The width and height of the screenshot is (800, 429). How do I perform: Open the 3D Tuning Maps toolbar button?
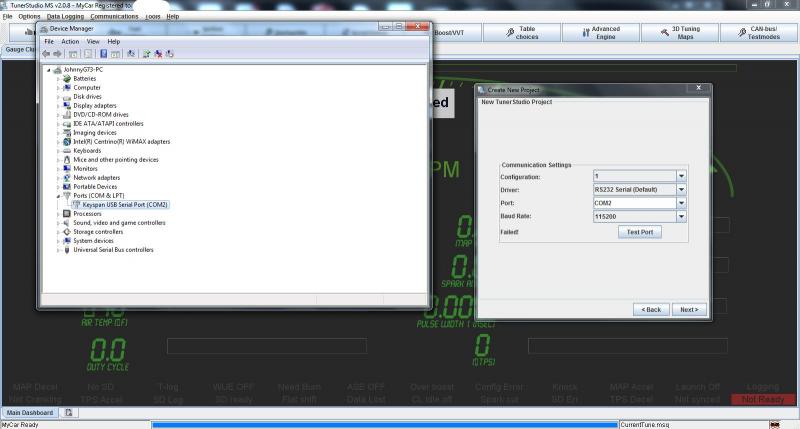click(x=680, y=33)
